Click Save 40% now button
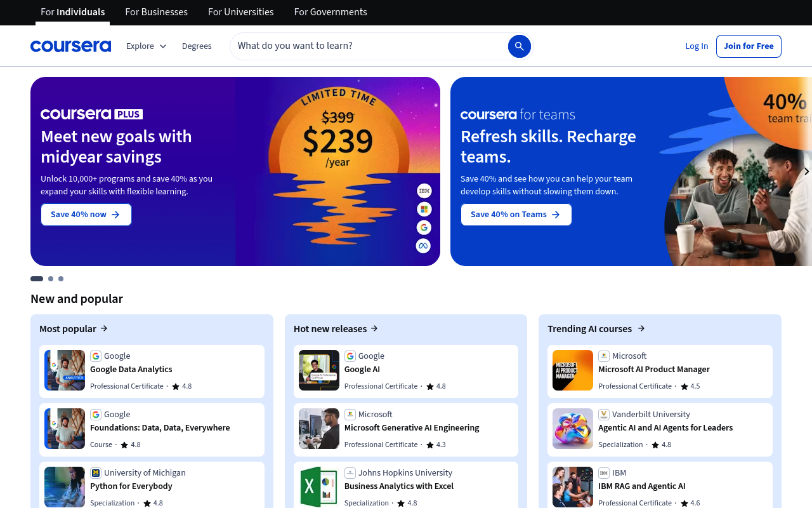This screenshot has height=508, width=812. point(86,215)
